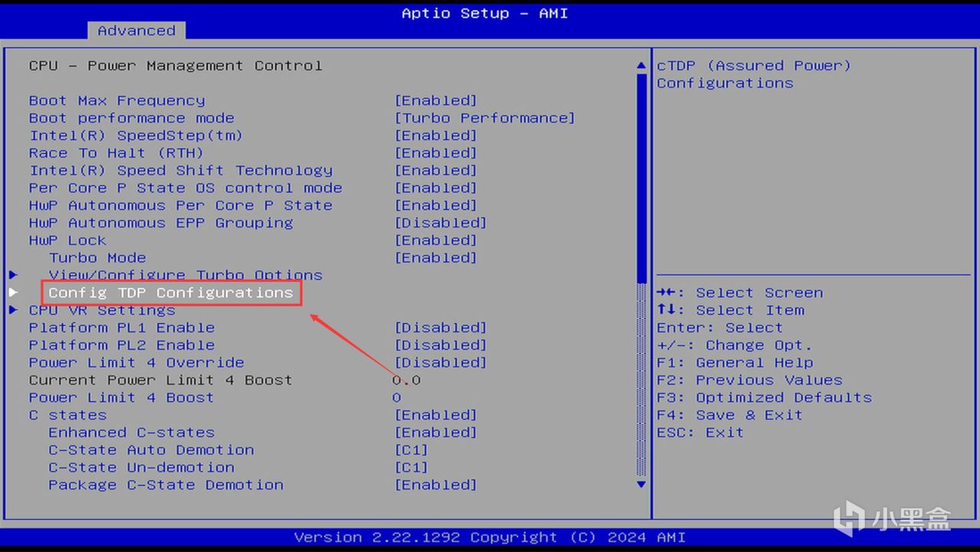Select the C states setting
Viewport: 980px width, 552px height.
coord(68,415)
